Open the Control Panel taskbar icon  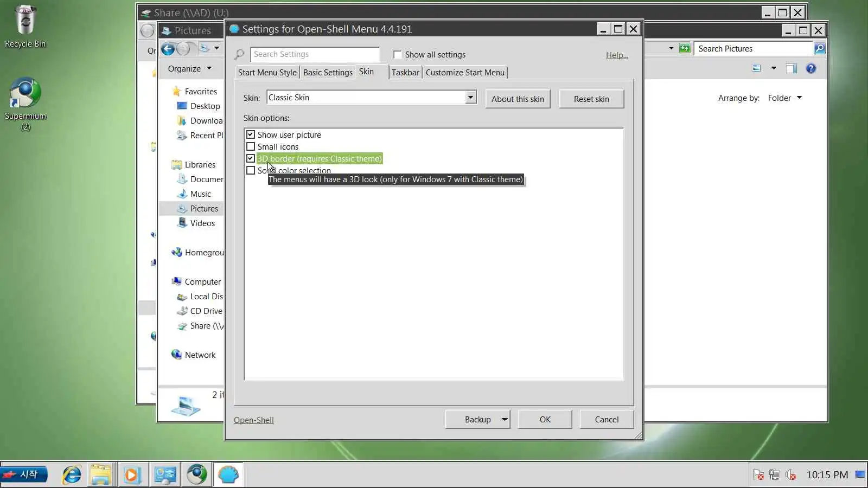point(165,475)
